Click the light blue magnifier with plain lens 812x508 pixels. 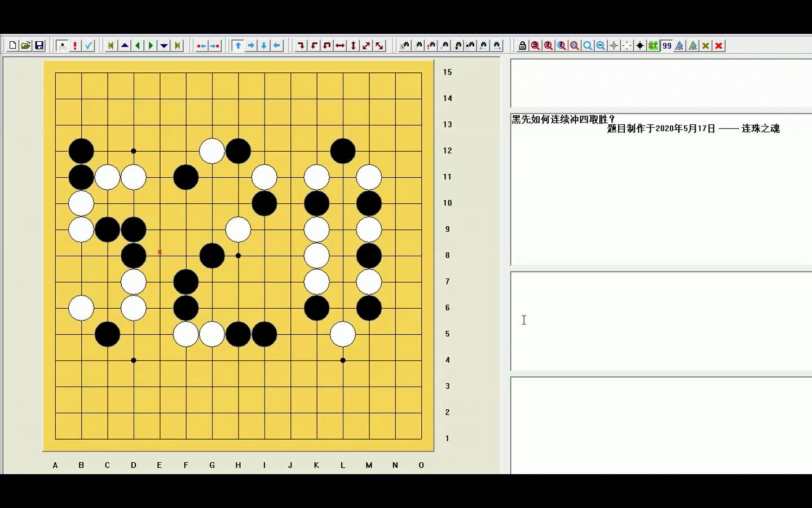point(588,46)
